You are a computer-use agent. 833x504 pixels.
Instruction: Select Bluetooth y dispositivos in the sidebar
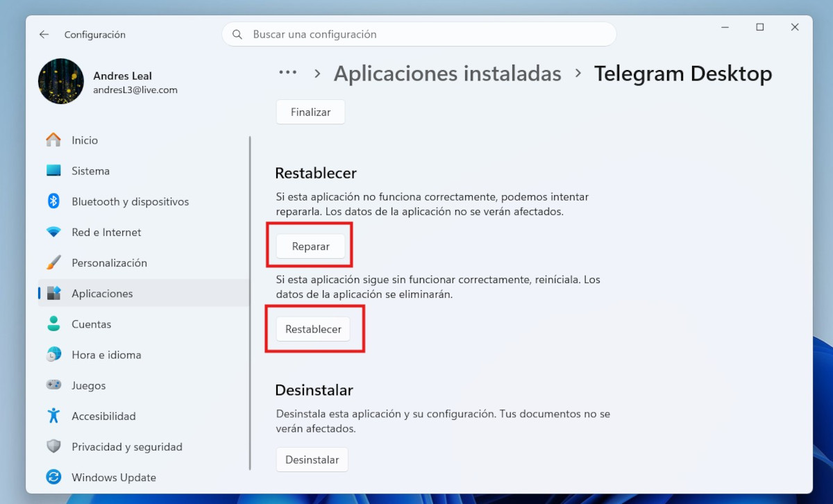[x=130, y=201]
